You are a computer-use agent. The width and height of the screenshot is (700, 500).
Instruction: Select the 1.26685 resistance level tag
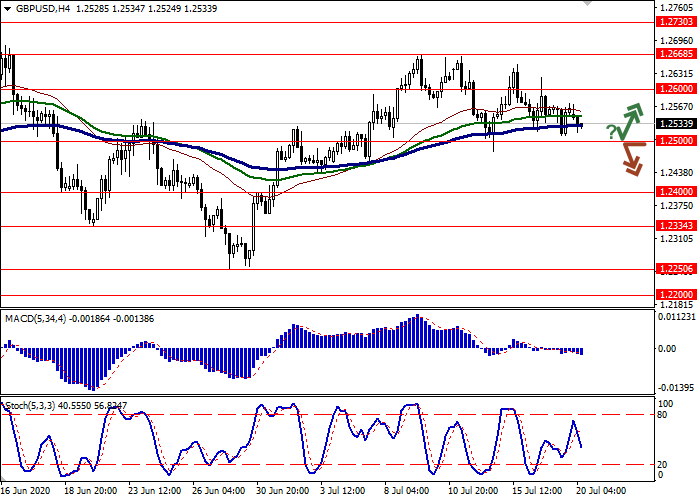pyautogui.click(x=677, y=55)
